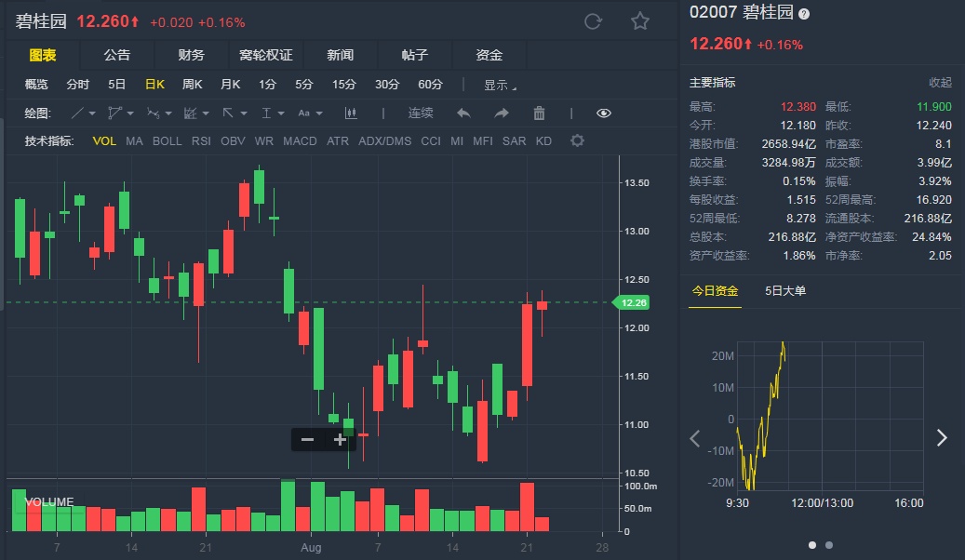
Task: Collapse key indicators via 收起
Action: 940,83
